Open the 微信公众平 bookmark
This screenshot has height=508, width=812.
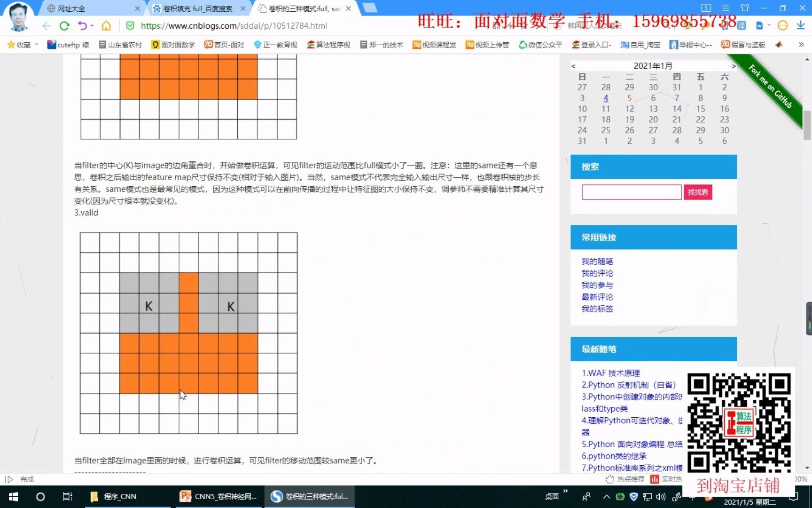pyautogui.click(x=540, y=45)
